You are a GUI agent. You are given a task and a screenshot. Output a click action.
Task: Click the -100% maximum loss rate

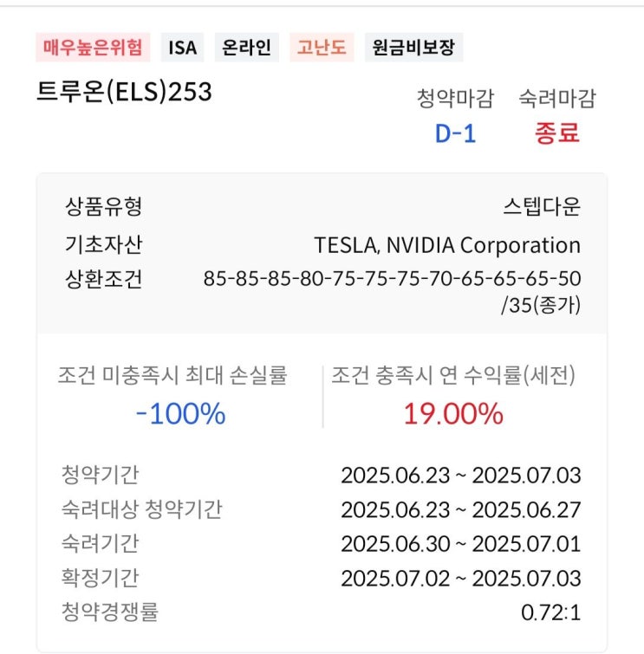(x=180, y=414)
